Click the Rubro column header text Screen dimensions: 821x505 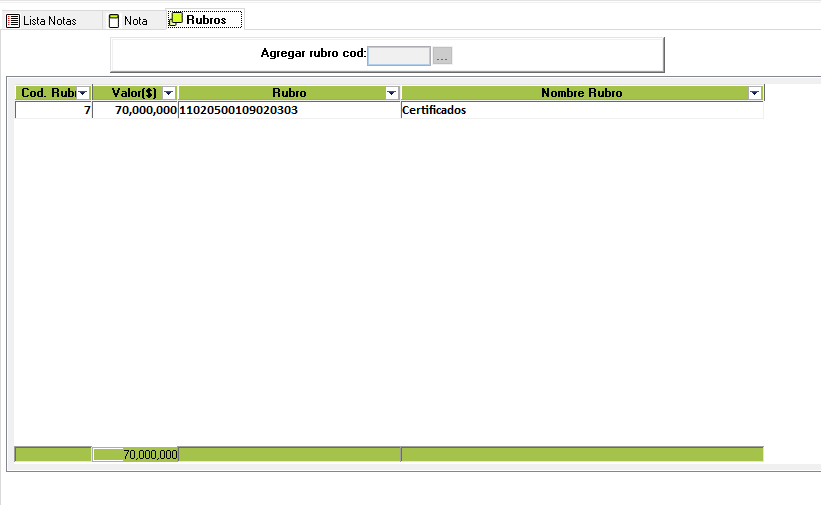pos(289,93)
